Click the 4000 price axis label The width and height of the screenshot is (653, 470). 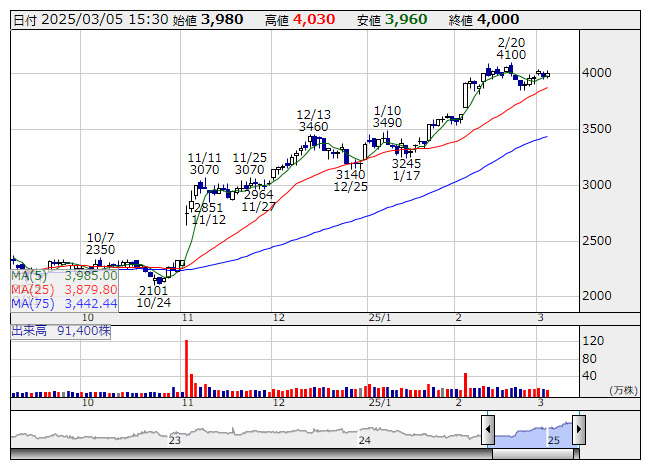click(x=596, y=73)
